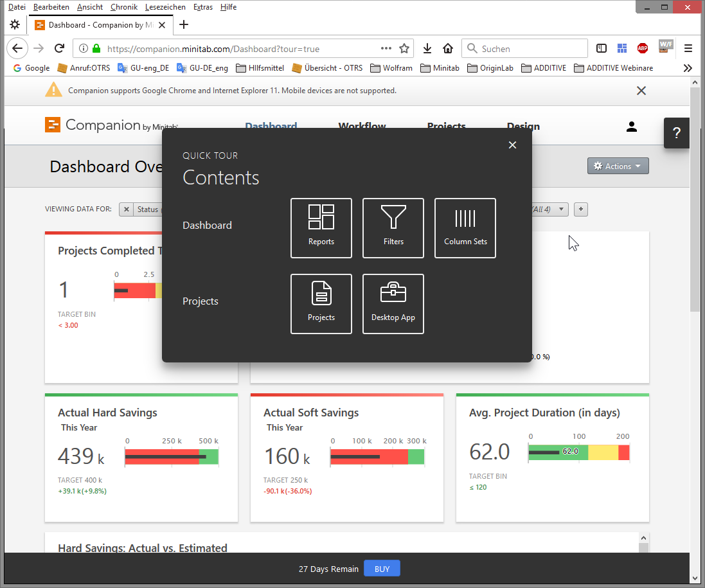Open the help question mark panel
The height and width of the screenshot is (588, 705).
click(676, 133)
